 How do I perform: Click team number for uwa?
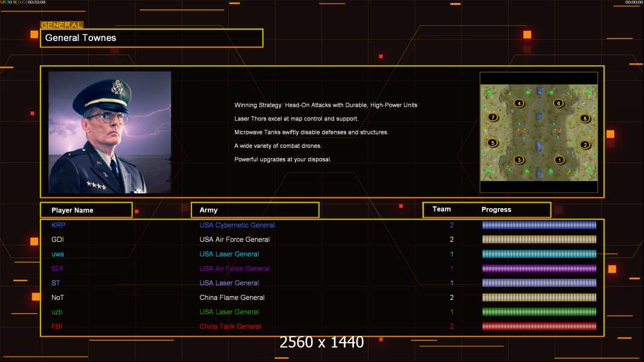coord(452,254)
